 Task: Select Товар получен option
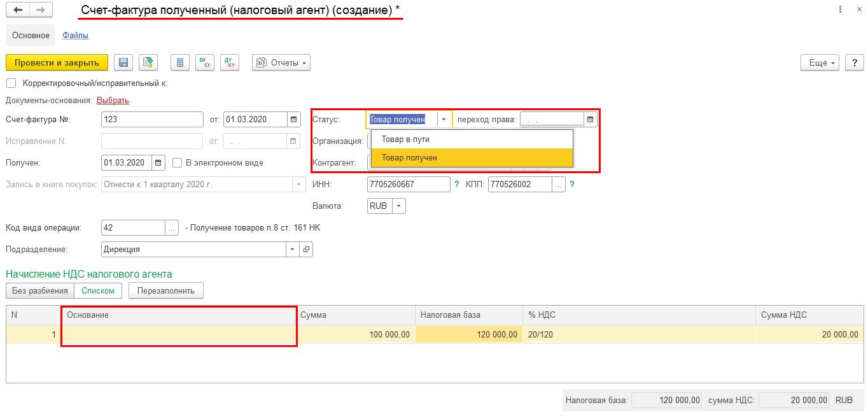(x=472, y=157)
